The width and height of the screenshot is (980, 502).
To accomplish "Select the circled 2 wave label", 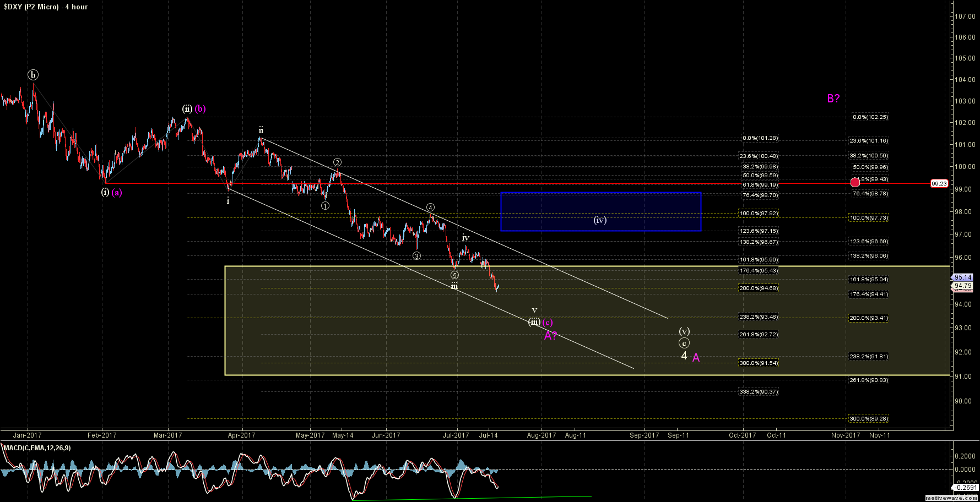I will point(337,162).
